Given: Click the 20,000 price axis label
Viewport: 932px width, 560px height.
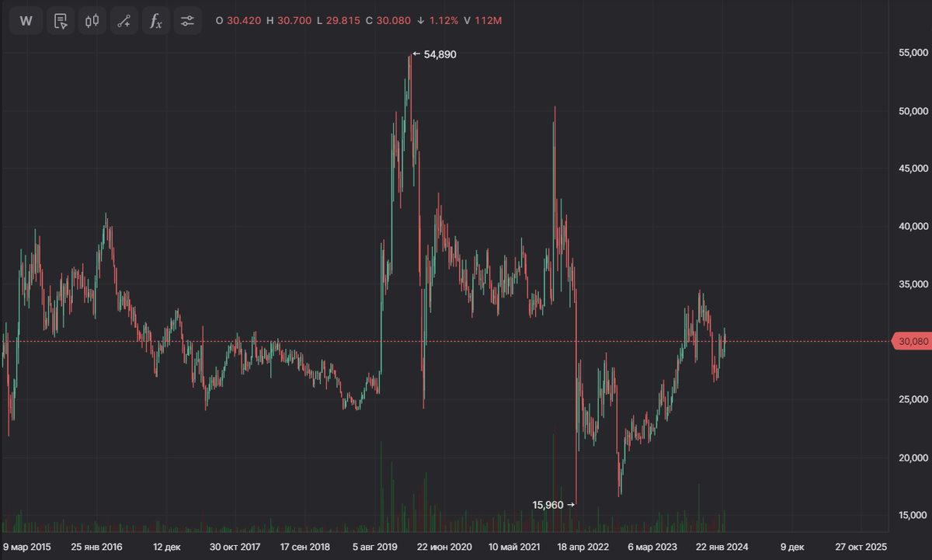Looking at the screenshot, I should click(x=913, y=457).
